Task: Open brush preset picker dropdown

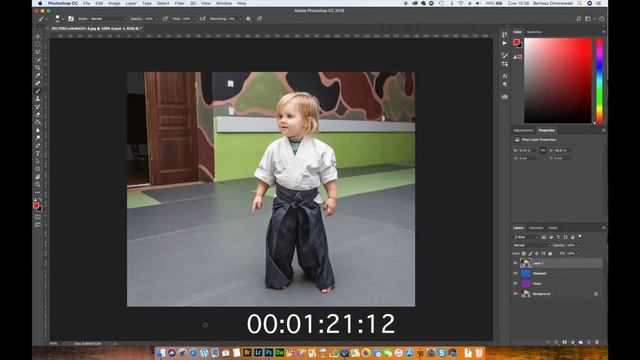Action: 63,19
